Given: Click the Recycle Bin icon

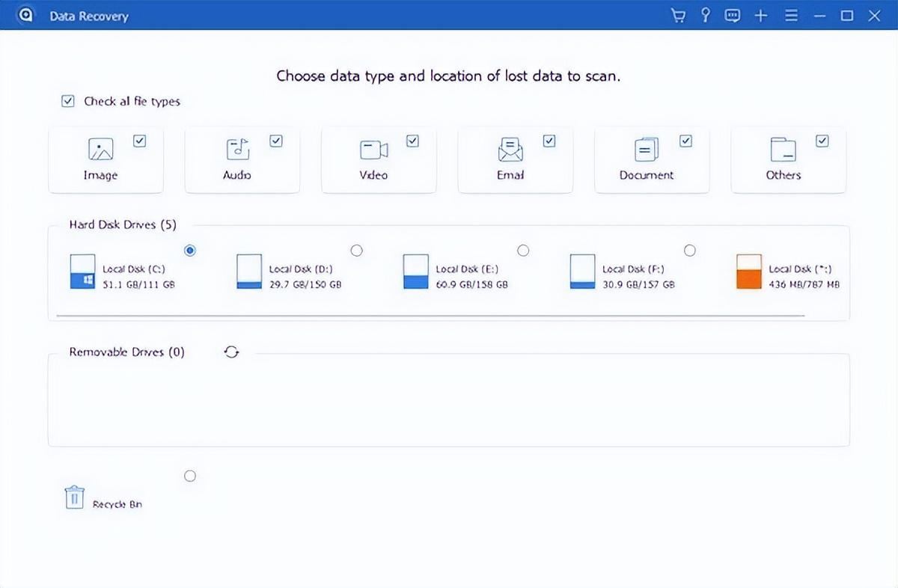Looking at the screenshot, I should (x=74, y=497).
